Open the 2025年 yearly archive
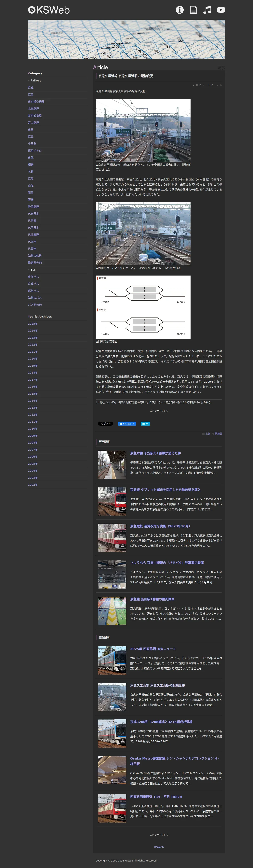This screenshot has width=253, height=868. (33, 323)
